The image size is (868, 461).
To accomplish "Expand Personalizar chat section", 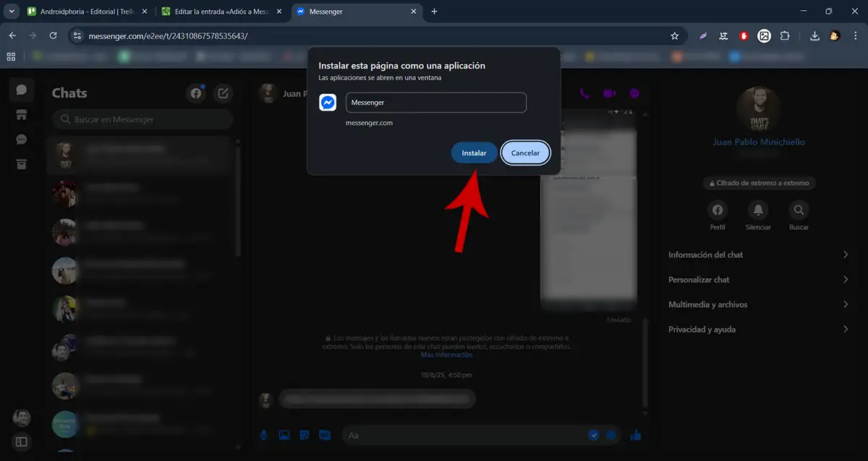I will (x=758, y=279).
